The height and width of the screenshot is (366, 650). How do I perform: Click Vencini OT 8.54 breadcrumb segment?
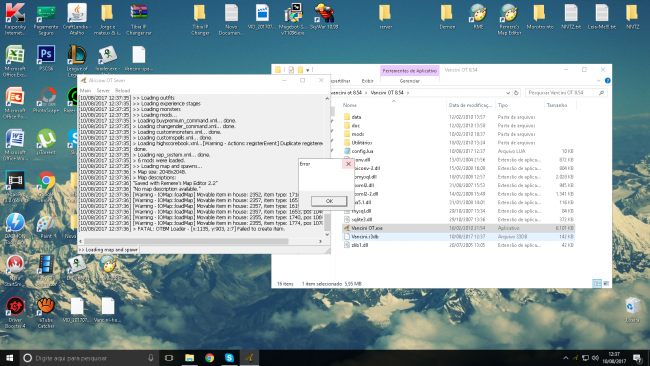pyautogui.click(x=387, y=93)
